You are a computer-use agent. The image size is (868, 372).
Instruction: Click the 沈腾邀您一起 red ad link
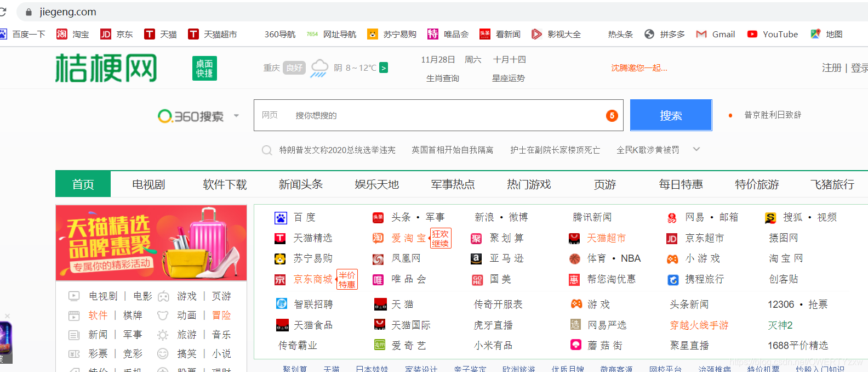pyautogui.click(x=639, y=68)
